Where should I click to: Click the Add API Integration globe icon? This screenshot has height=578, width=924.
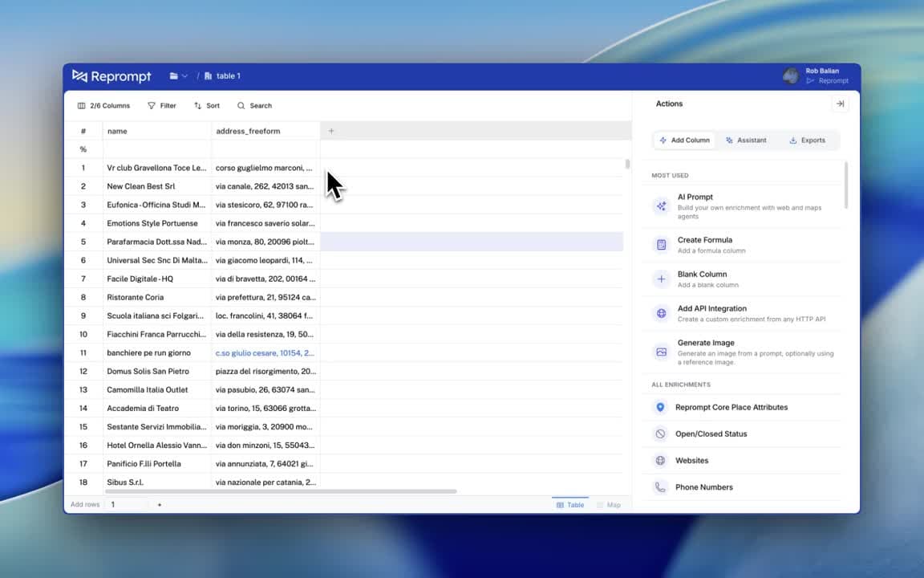(661, 314)
